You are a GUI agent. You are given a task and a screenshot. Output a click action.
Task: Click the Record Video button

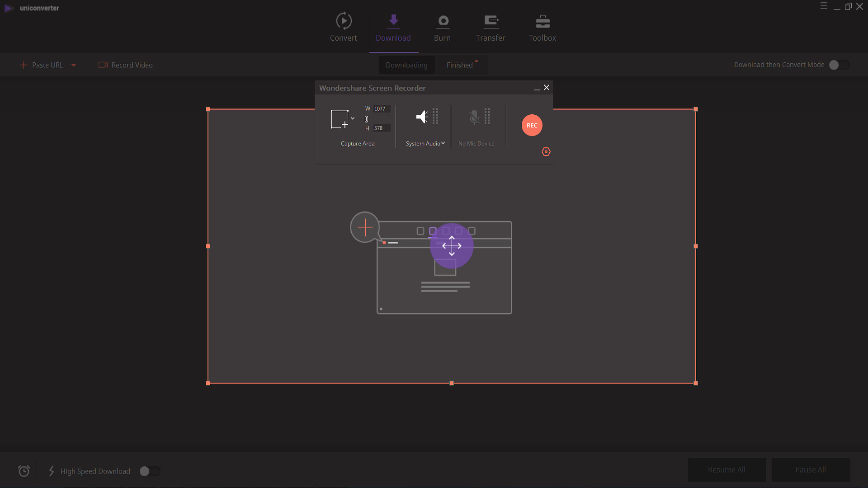pos(126,65)
